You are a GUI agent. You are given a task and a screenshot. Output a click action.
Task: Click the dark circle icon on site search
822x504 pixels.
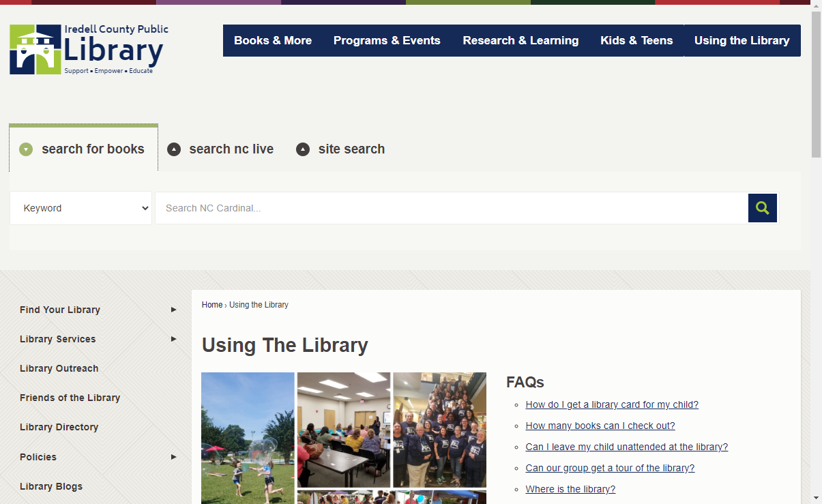tap(303, 149)
